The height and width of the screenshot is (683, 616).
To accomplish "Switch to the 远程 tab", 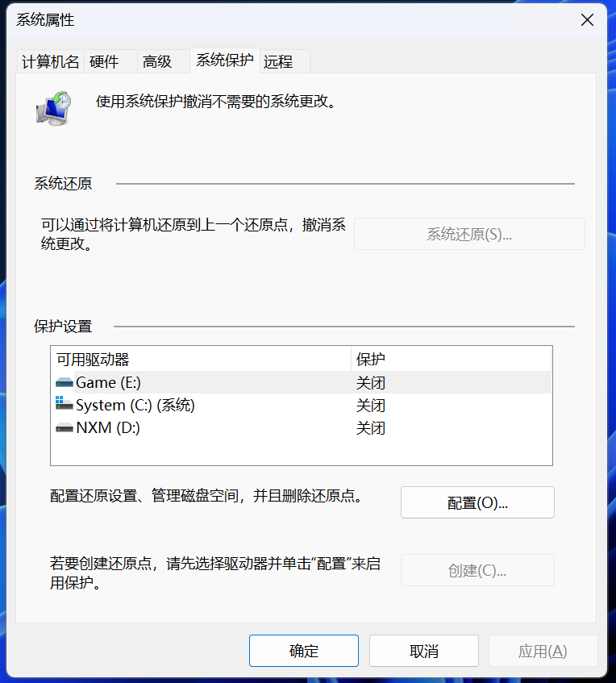I will (x=278, y=62).
